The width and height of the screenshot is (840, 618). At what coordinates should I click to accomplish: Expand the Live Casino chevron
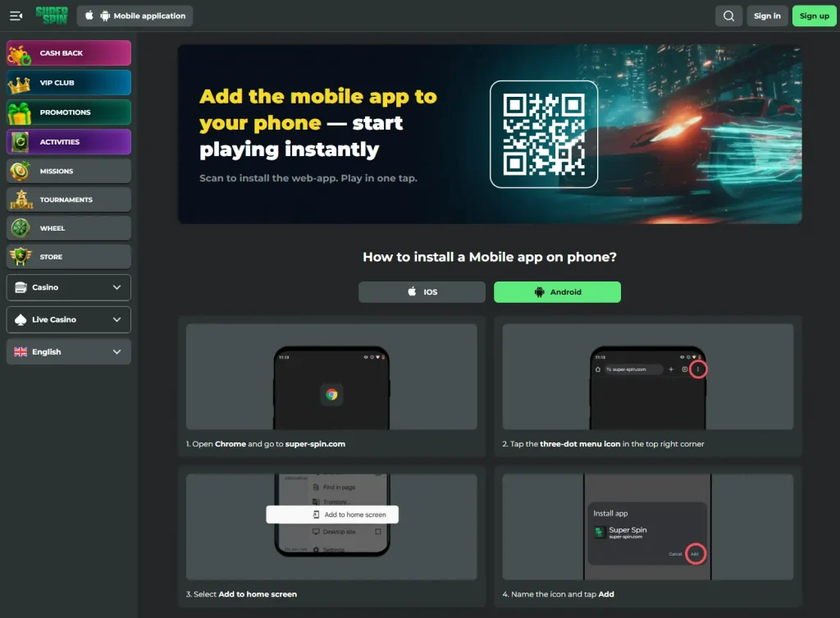(x=116, y=319)
